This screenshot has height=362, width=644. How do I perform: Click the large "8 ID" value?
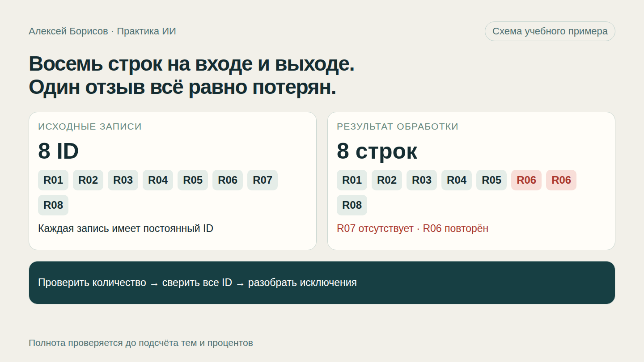coord(59,151)
